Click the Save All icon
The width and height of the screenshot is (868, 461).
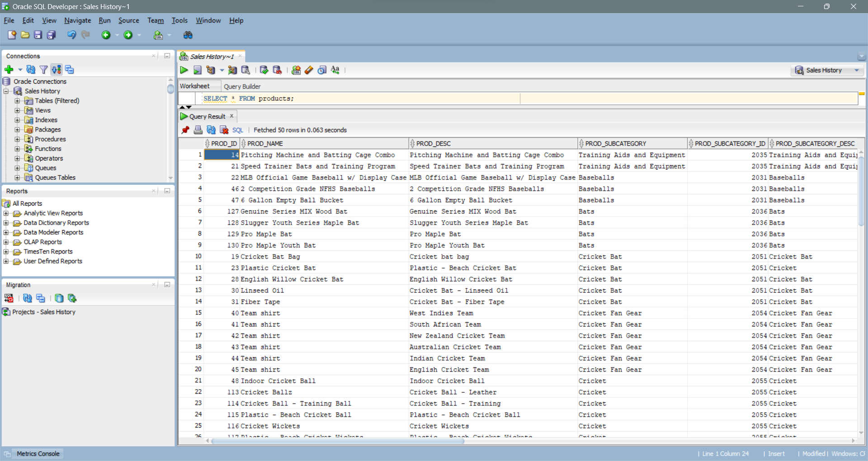click(51, 35)
